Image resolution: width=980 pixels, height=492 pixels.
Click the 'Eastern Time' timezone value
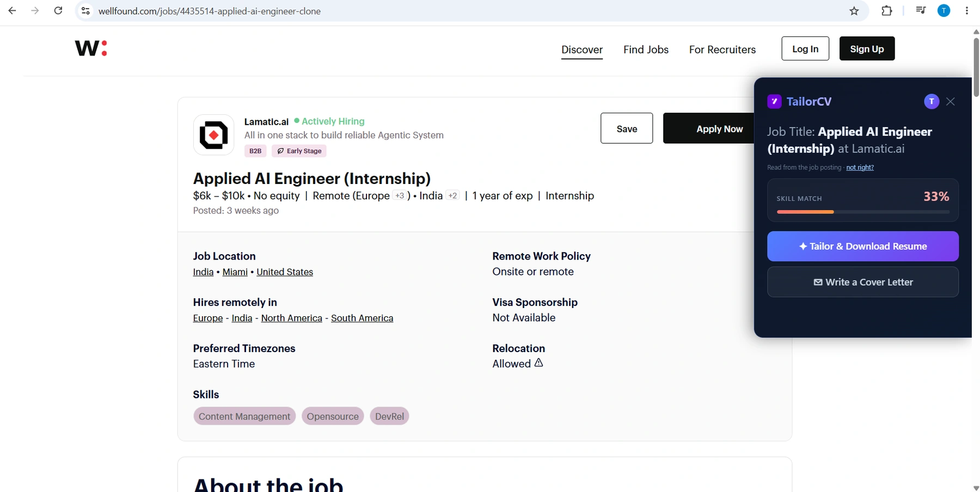coord(224,364)
